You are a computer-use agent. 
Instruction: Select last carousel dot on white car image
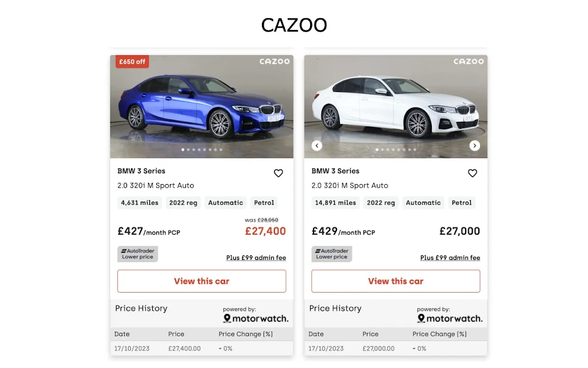click(415, 150)
